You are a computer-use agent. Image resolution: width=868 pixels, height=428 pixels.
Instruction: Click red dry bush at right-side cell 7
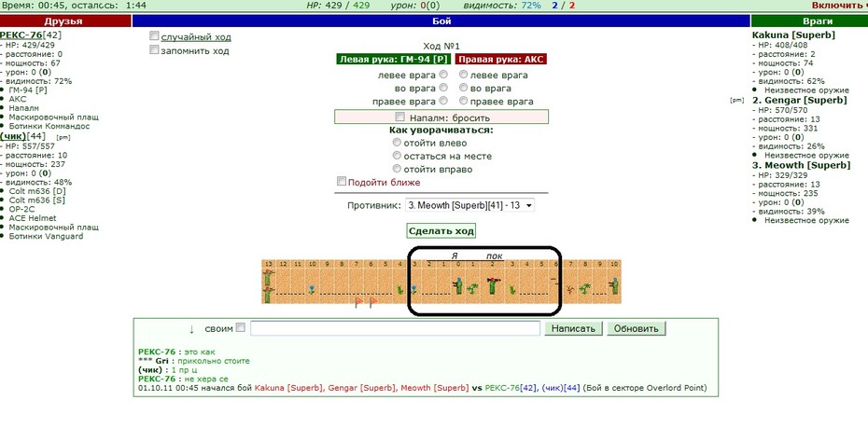coord(570,289)
